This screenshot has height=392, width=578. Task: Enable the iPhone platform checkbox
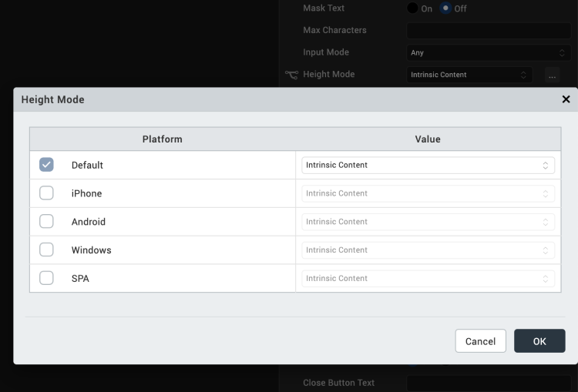click(x=46, y=193)
